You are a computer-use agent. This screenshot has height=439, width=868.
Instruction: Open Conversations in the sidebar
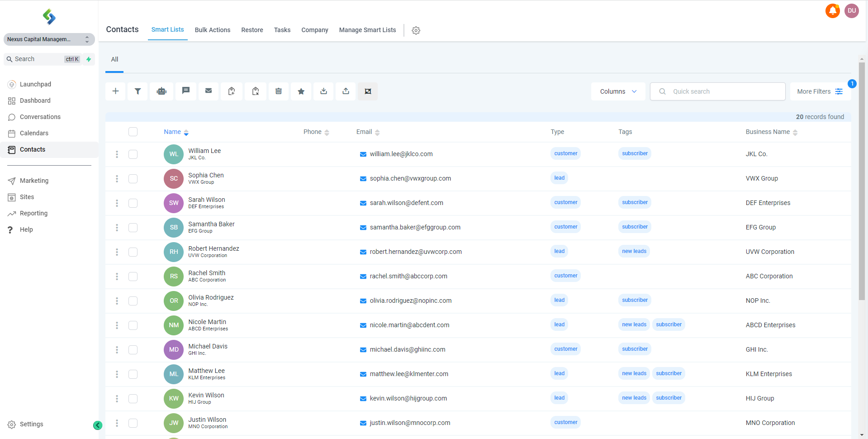(40, 117)
